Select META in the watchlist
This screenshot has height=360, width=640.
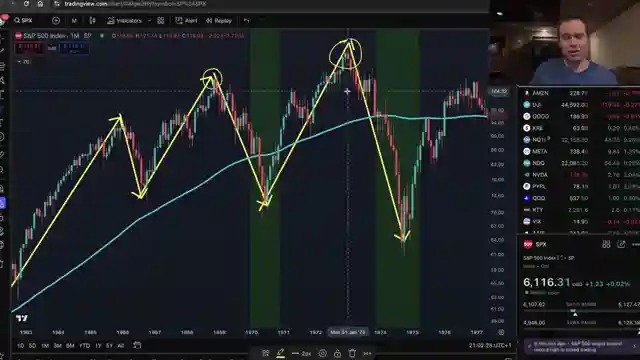(x=580, y=151)
